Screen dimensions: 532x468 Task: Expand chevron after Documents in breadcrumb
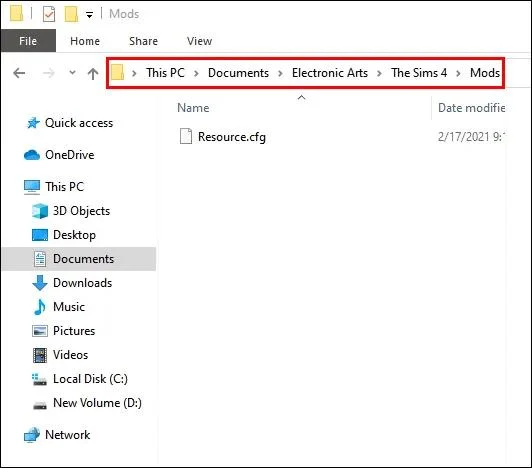pyautogui.click(x=280, y=73)
